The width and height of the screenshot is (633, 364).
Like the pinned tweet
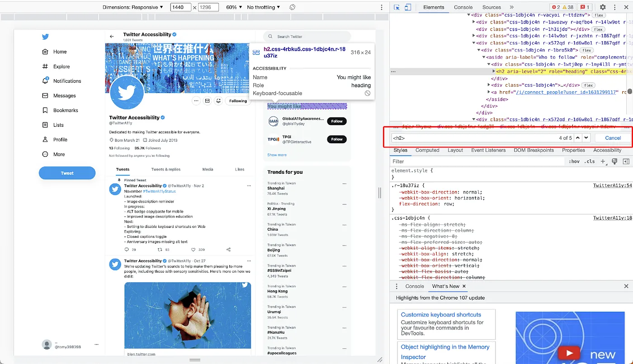(193, 250)
